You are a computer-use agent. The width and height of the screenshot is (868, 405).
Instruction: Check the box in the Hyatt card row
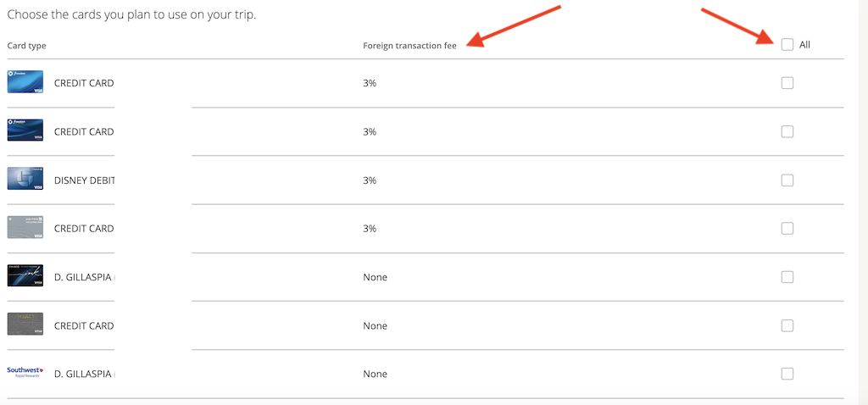(x=787, y=325)
